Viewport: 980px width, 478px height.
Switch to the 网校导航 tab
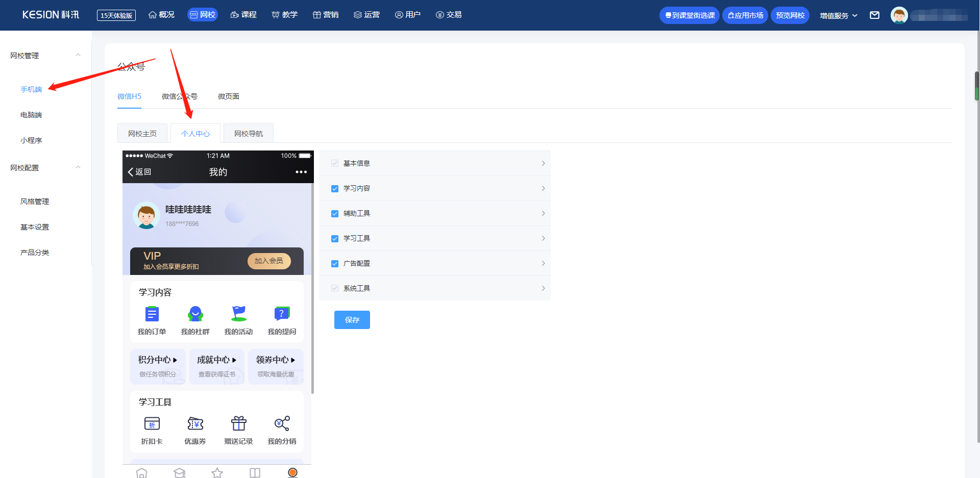249,134
